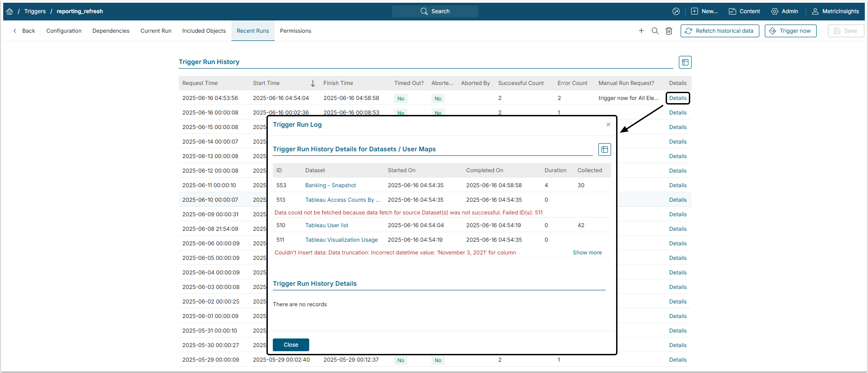The width and height of the screenshot is (868, 373).
Task: Switch to the Configuration tab
Action: [x=64, y=31]
